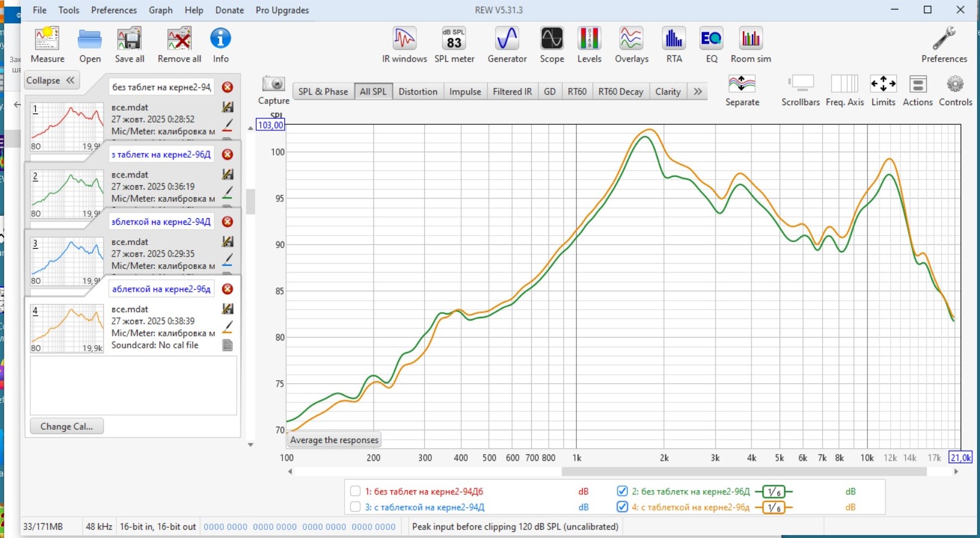Click Average the responses button

point(334,440)
